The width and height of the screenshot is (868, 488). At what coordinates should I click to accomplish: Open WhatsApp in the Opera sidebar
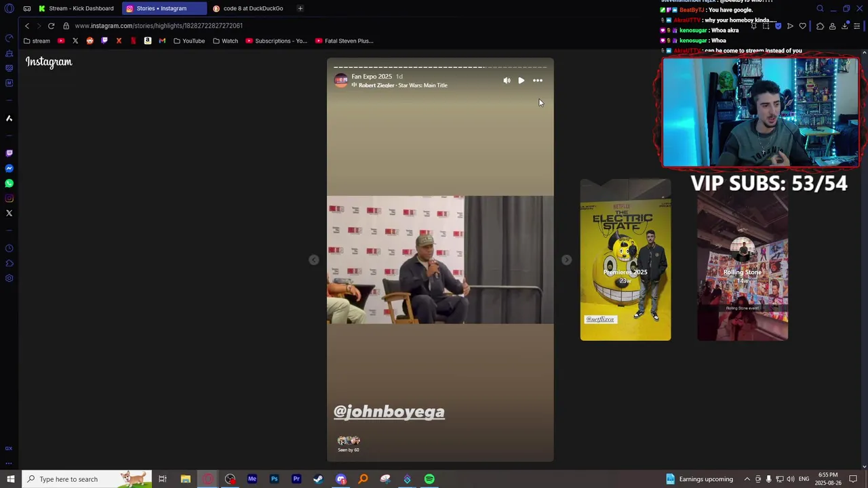tap(9, 183)
